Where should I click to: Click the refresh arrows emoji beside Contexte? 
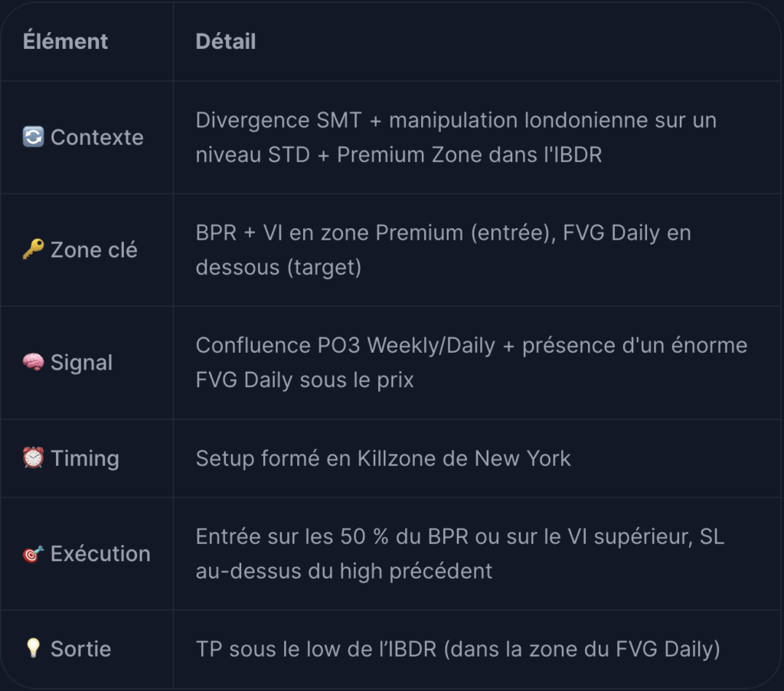pos(33,137)
